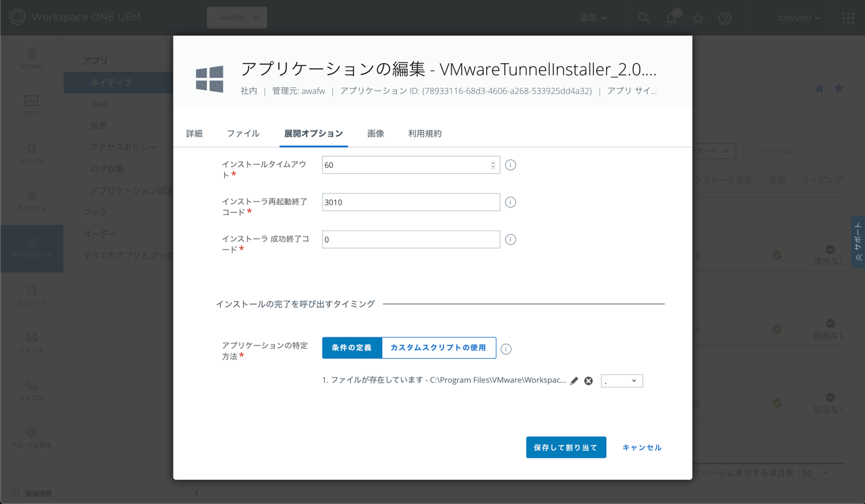Screen dimensions: 865x504
Task: Select カスタムスクリプトの使用 option
Action: click(438, 348)
